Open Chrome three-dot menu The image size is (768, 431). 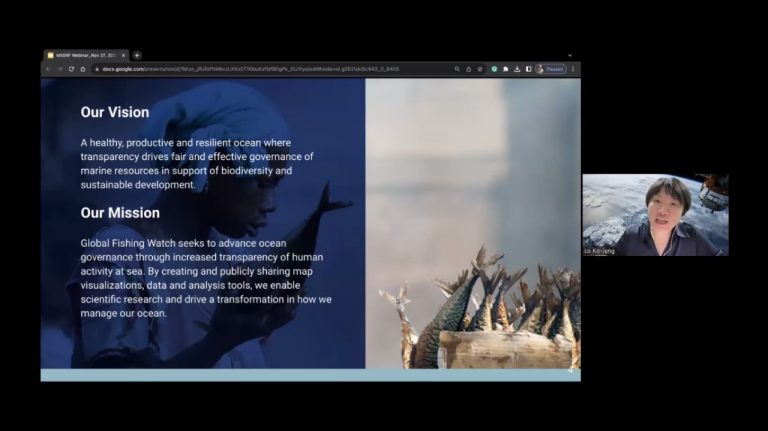click(573, 69)
